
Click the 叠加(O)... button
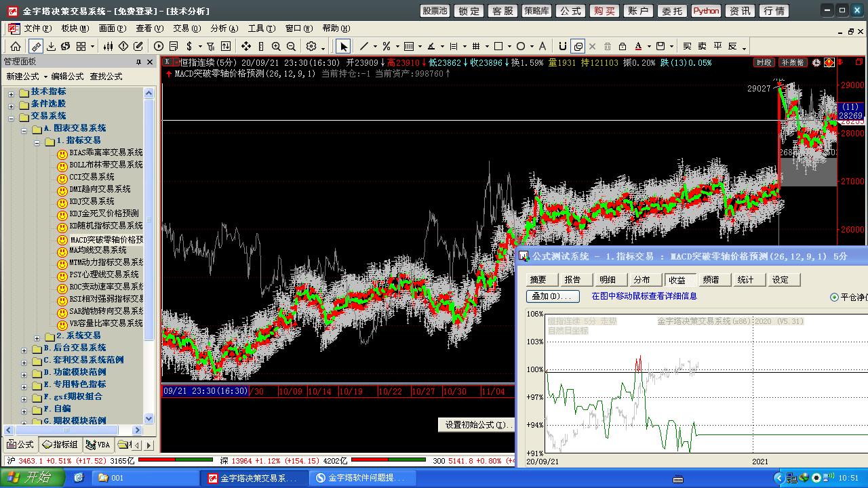(553, 296)
